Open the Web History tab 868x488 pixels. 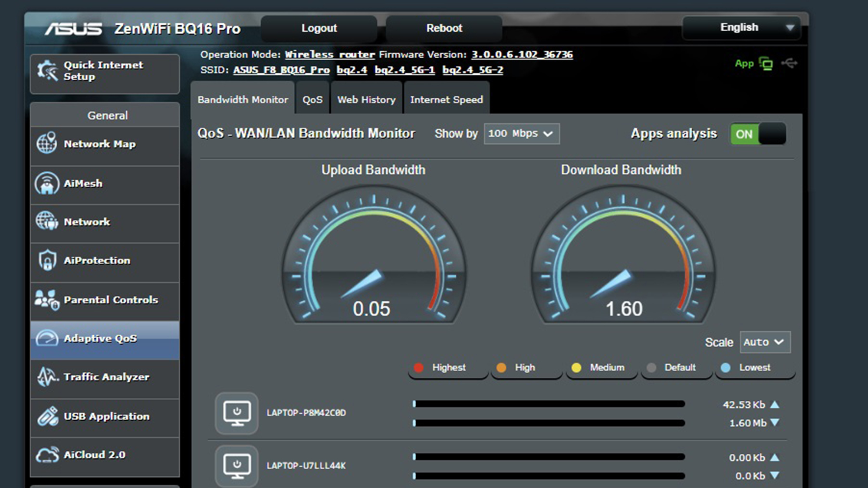click(366, 99)
